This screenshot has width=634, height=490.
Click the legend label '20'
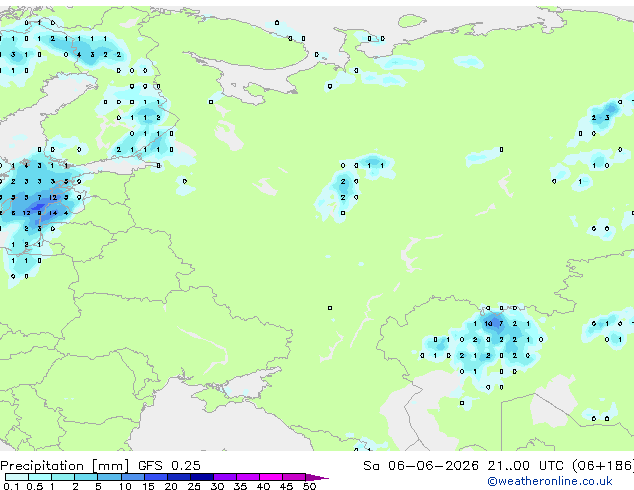171,486
